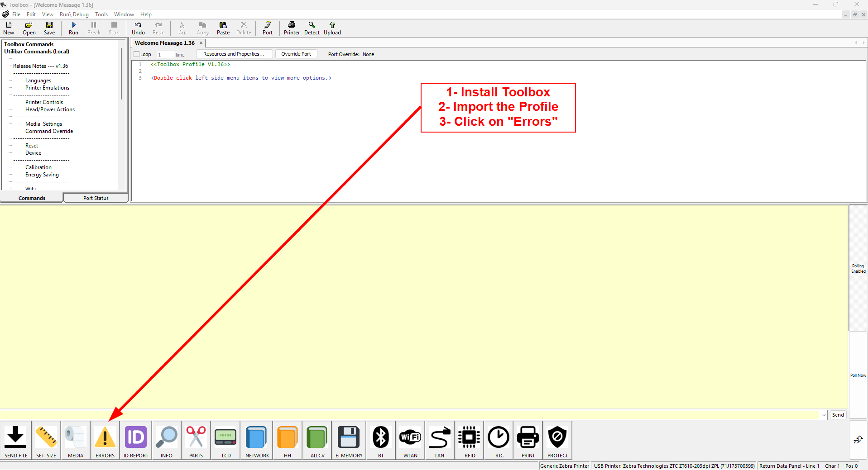This screenshot has height=470, width=868.
Task: Click the Send button
Action: tap(838, 415)
